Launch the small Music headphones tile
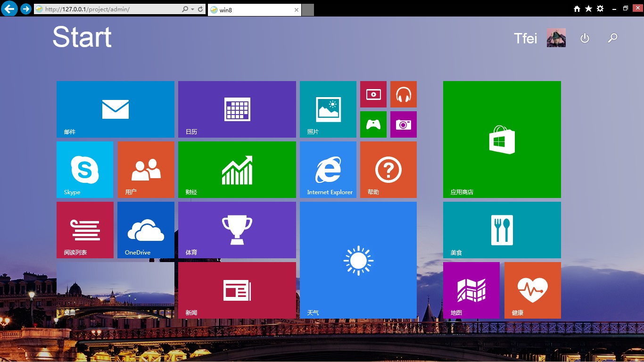The width and height of the screenshot is (644, 362). click(404, 94)
